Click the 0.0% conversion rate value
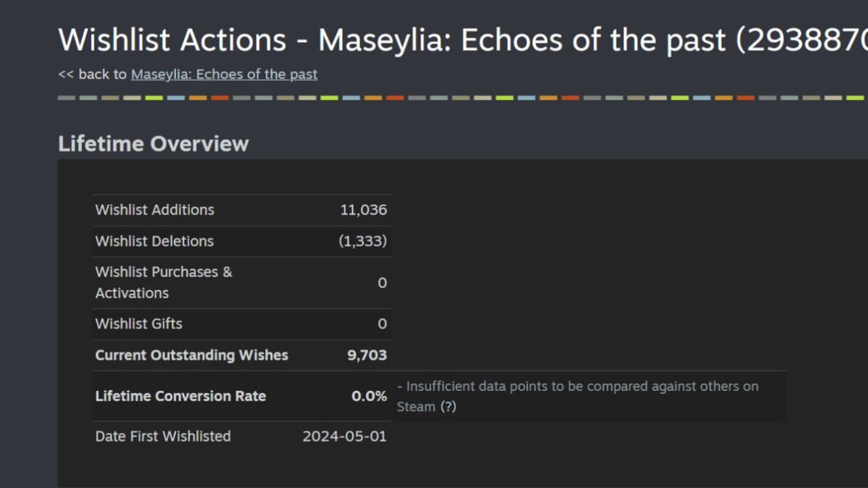Image resolution: width=868 pixels, height=488 pixels. [x=370, y=396]
